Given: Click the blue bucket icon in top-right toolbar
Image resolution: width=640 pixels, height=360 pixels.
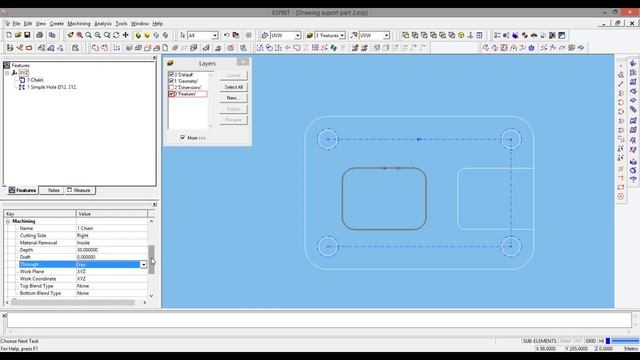Looking at the screenshot, I should [x=516, y=36].
